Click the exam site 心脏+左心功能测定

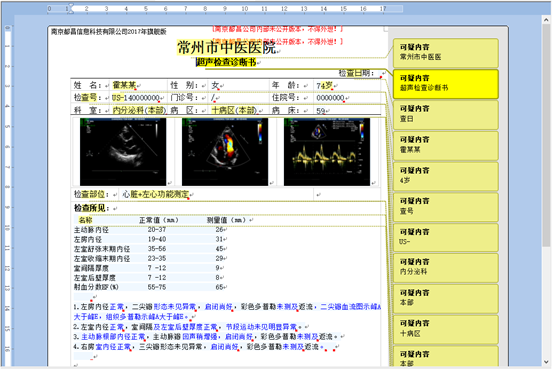155,194
